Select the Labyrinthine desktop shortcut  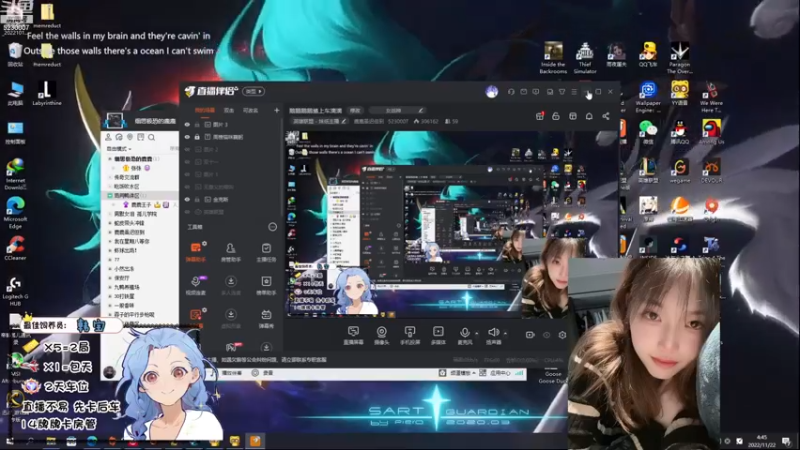[x=46, y=93]
